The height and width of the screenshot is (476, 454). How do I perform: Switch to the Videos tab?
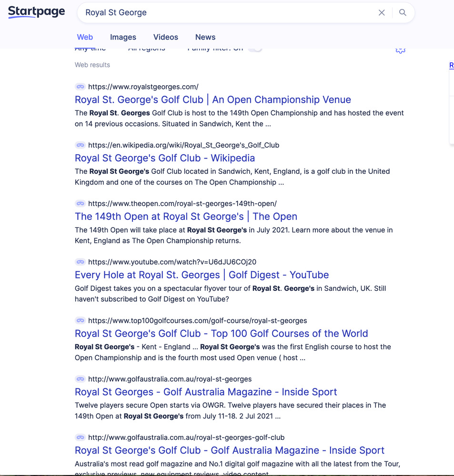click(166, 37)
